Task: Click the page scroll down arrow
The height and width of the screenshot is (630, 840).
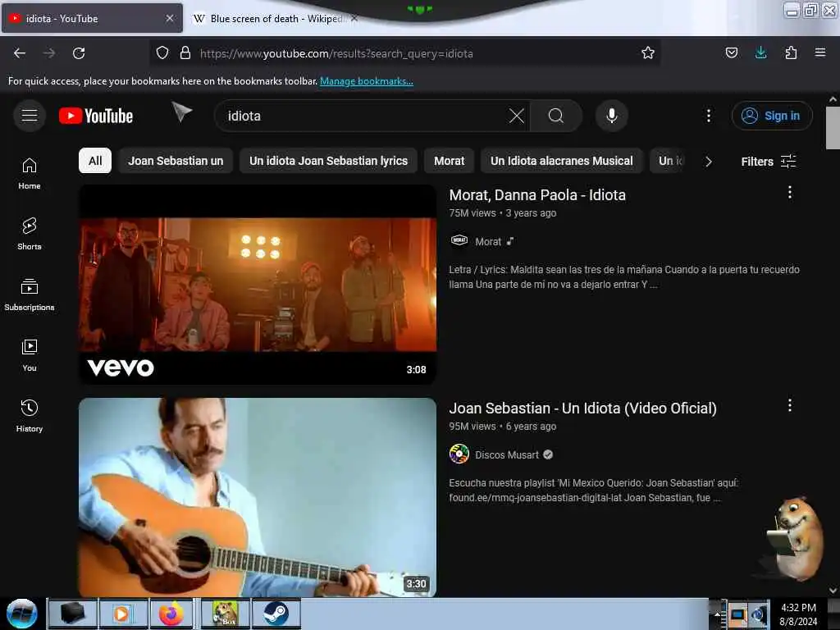Action: (833, 591)
